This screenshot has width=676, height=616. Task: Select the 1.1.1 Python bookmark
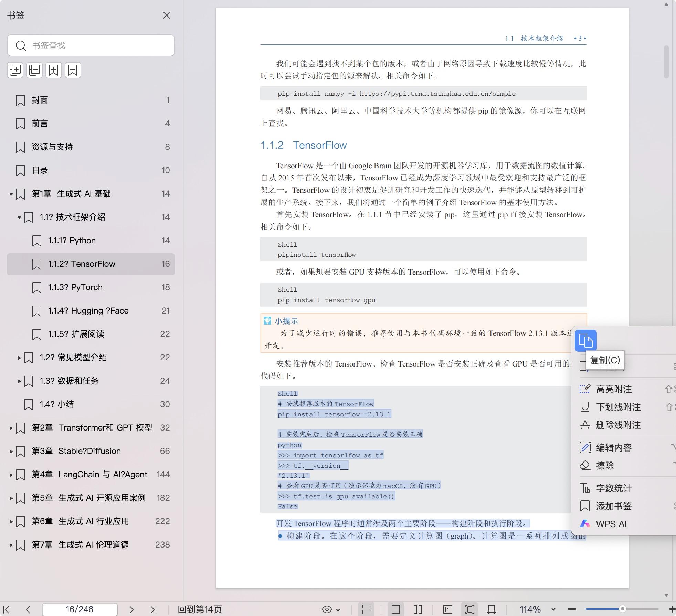point(91,241)
